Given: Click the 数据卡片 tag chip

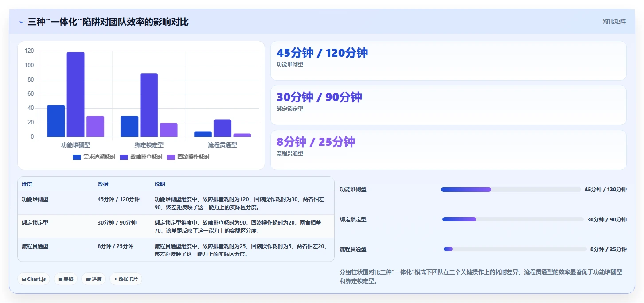Looking at the screenshot, I should point(126,279).
